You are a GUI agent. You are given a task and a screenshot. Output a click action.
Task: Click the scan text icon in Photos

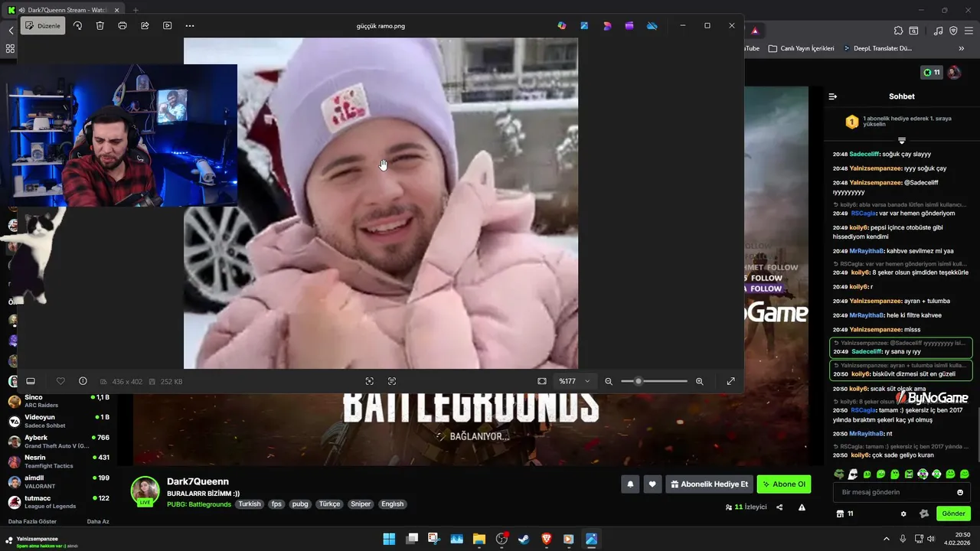(x=392, y=381)
